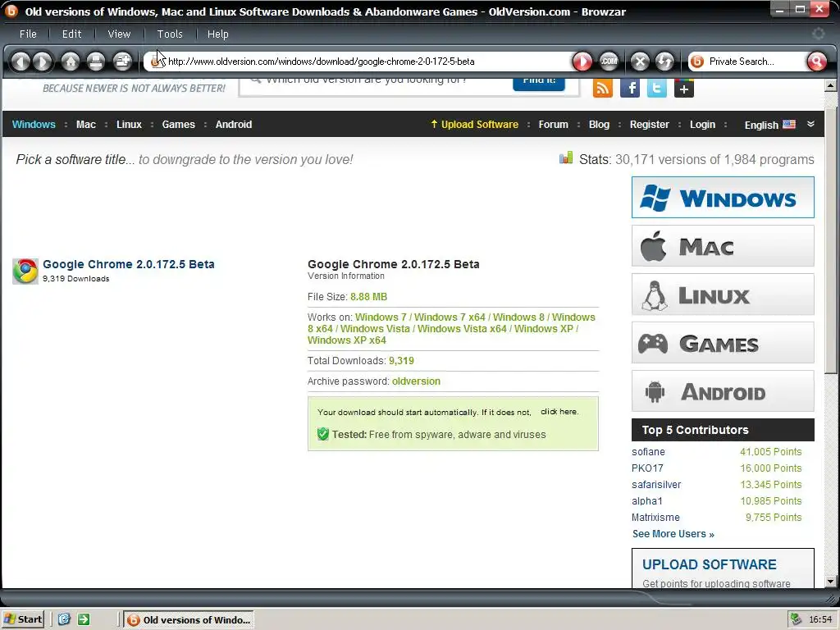The width and height of the screenshot is (840, 630).
Task: Stop loading with the X toolbar button
Action: pos(640,62)
